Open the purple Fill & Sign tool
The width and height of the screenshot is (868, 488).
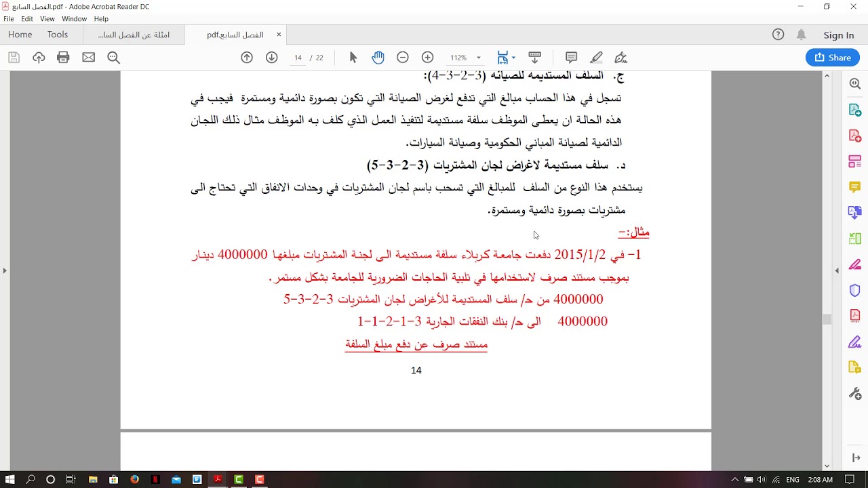(x=854, y=342)
